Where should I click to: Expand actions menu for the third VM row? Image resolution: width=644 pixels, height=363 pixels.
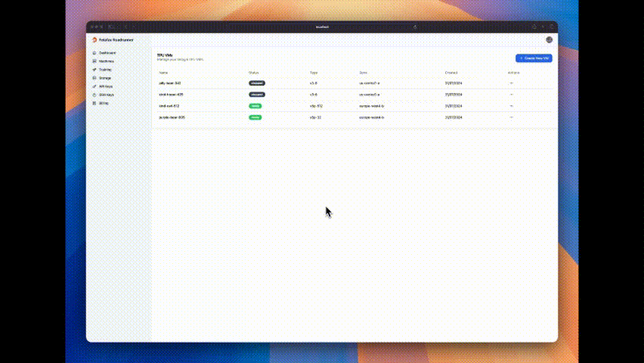tap(512, 106)
